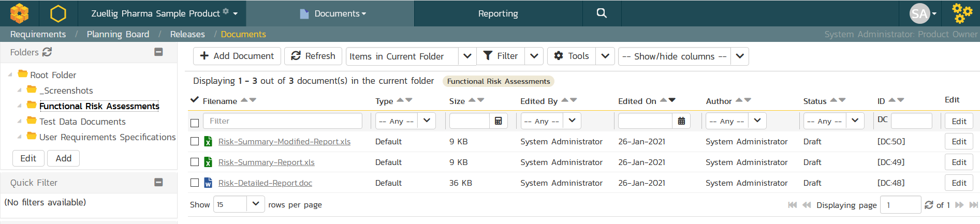This screenshot has height=224, width=980.
Task: Open the Risk-Detailed-Report.doc link
Action: coord(265,183)
